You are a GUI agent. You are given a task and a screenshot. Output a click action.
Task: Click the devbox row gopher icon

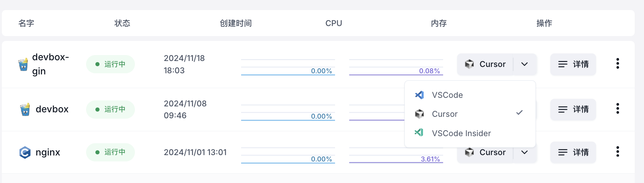(25, 109)
